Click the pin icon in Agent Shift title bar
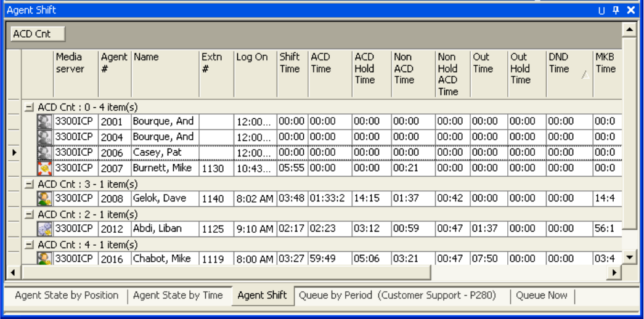 pyautogui.click(x=616, y=10)
